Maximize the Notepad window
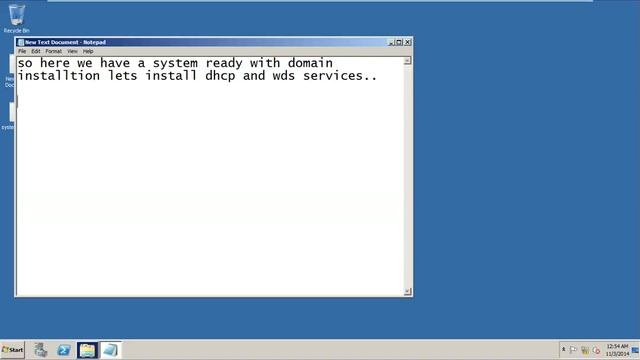Screen dimensions: 640x360 399,42
